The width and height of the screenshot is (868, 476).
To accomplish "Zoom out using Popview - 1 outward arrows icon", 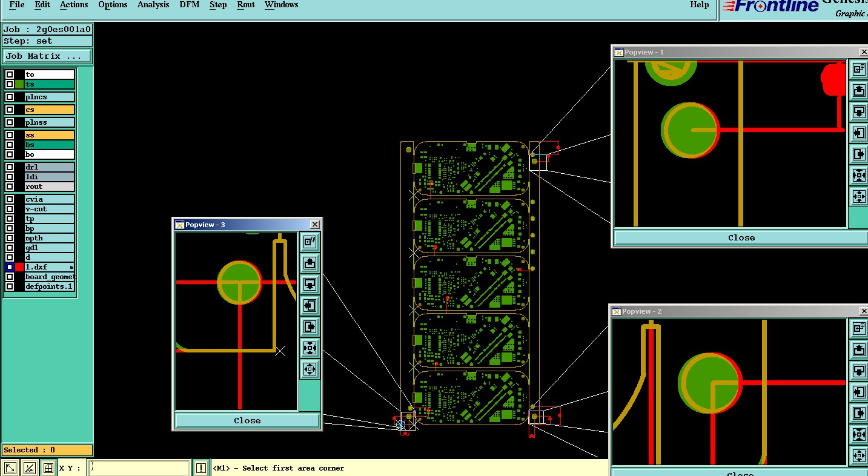I will coord(859,197).
